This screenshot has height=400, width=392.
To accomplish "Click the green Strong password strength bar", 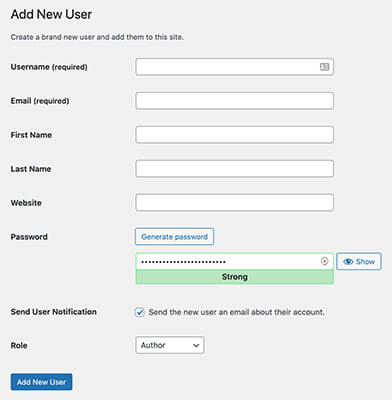I will (x=234, y=277).
